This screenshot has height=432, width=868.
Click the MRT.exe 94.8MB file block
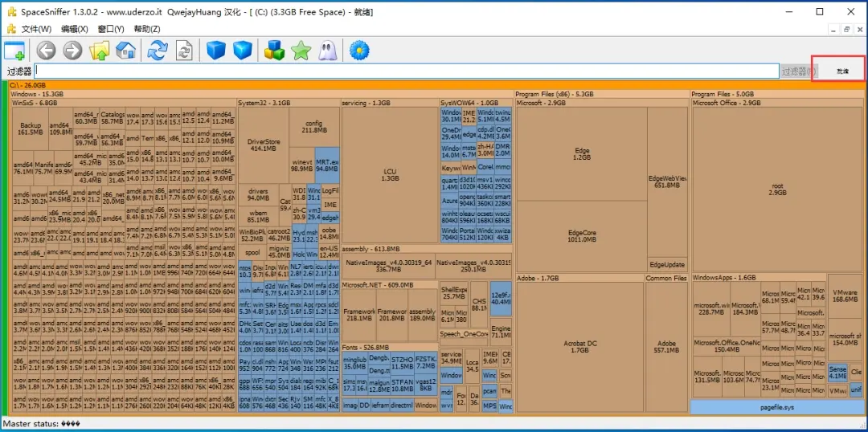[327, 165]
